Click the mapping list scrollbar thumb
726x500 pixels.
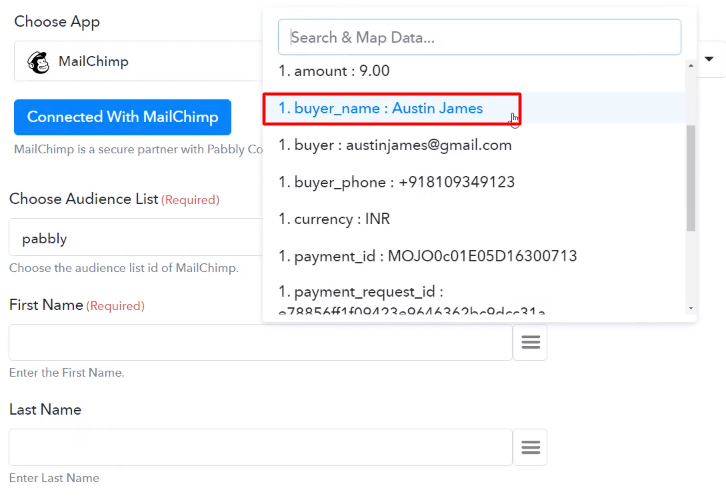pyautogui.click(x=691, y=178)
